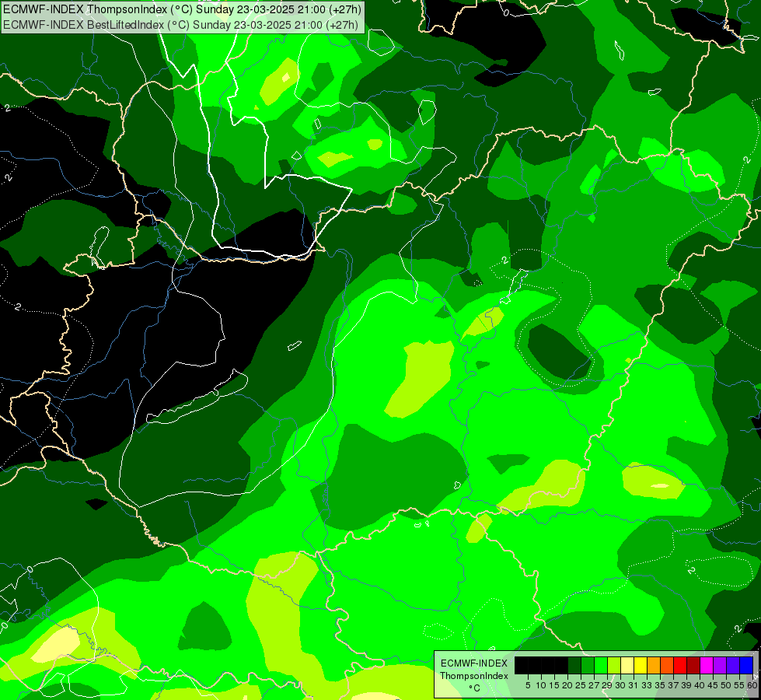Screen dimensions: 761x700
Task: Click the legend tick label 5
Action: [528, 685]
